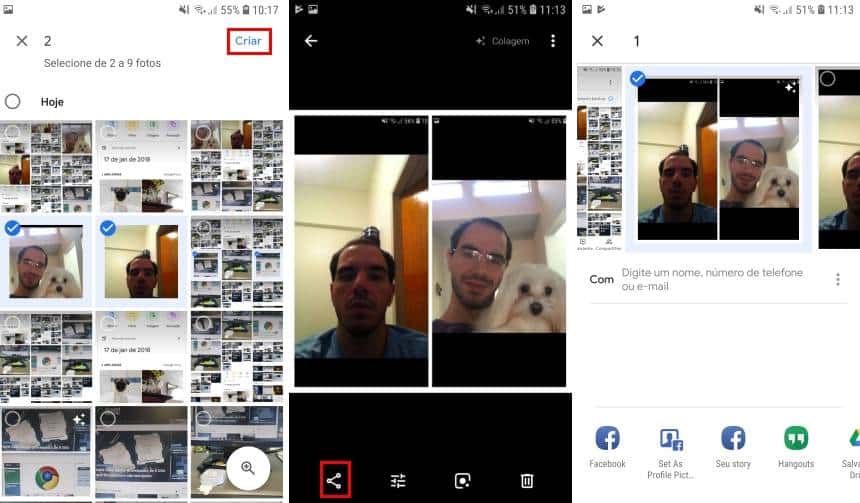Image resolution: width=860 pixels, height=503 pixels.
Task: Close the share sheet with the X
Action: (598, 41)
